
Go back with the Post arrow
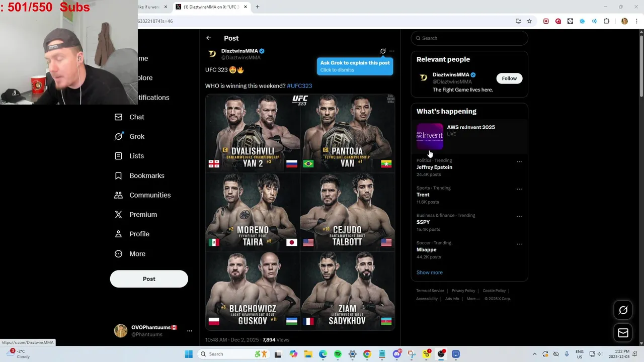(208, 38)
